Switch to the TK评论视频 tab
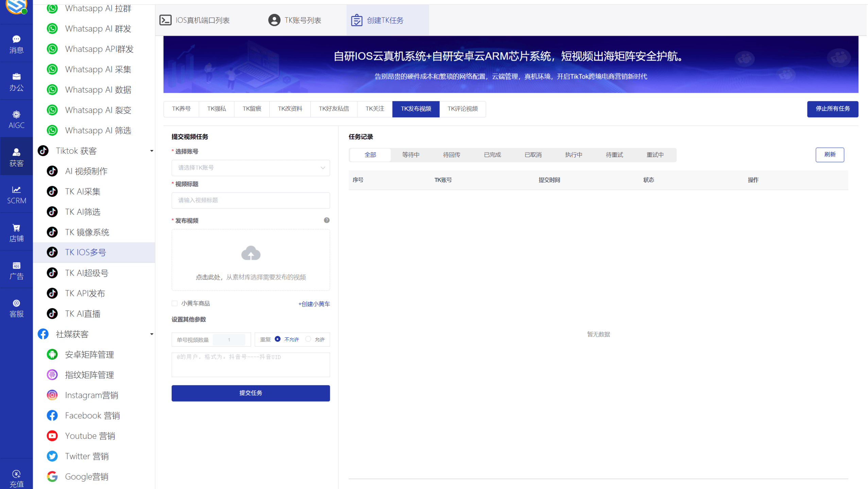The height and width of the screenshot is (489, 868). click(x=462, y=109)
